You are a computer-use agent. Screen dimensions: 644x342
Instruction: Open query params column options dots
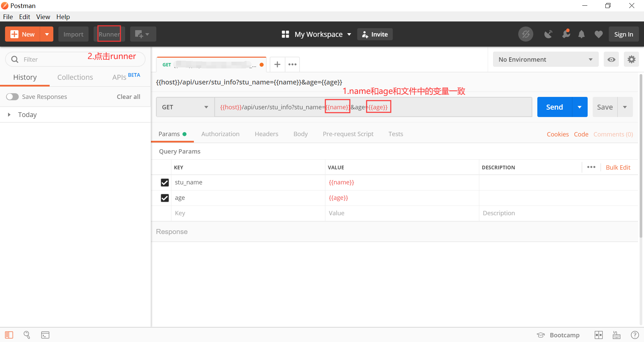tap(591, 167)
